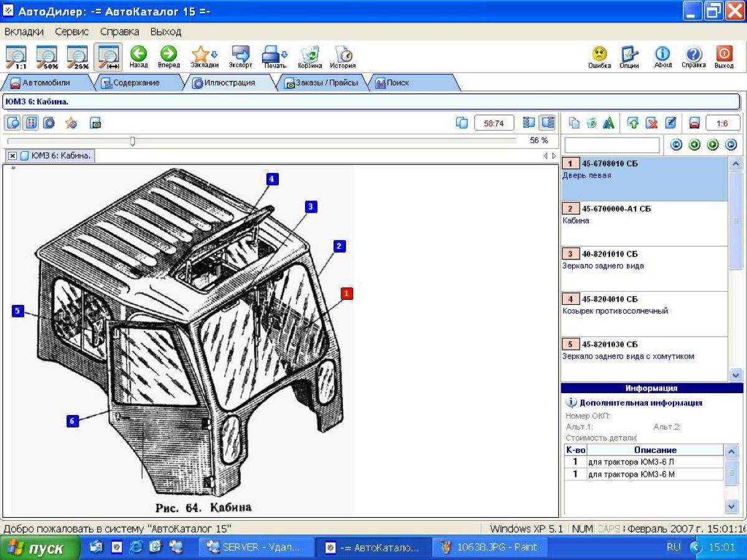Screen dimensions: 747x560
Task: Go back with the Назад arrow
Action: 139,57
